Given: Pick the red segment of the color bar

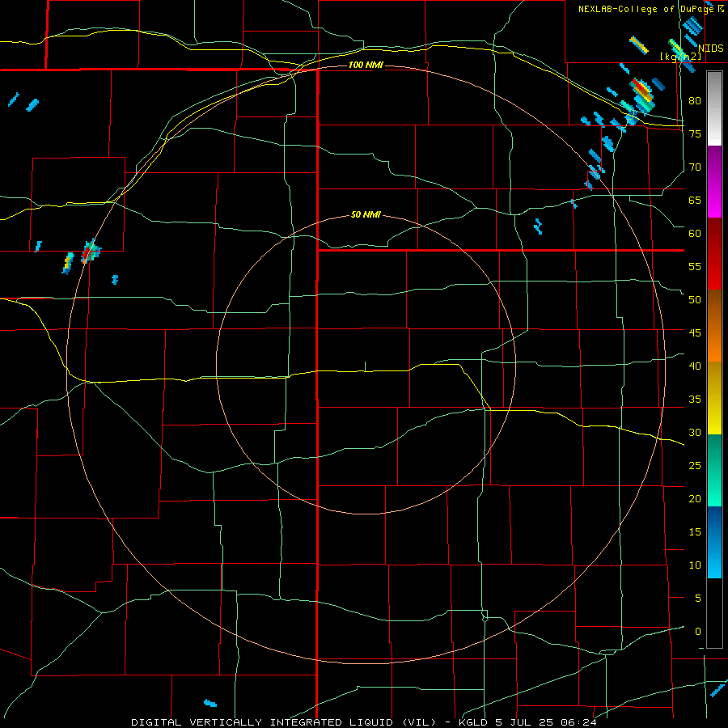Looking at the screenshot, I should pyautogui.click(x=714, y=254).
